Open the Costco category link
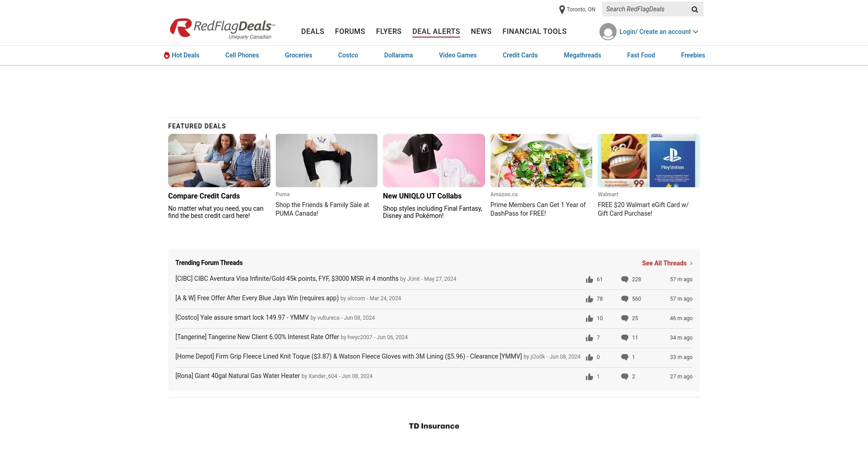The width and height of the screenshot is (868, 449). pyautogui.click(x=348, y=55)
